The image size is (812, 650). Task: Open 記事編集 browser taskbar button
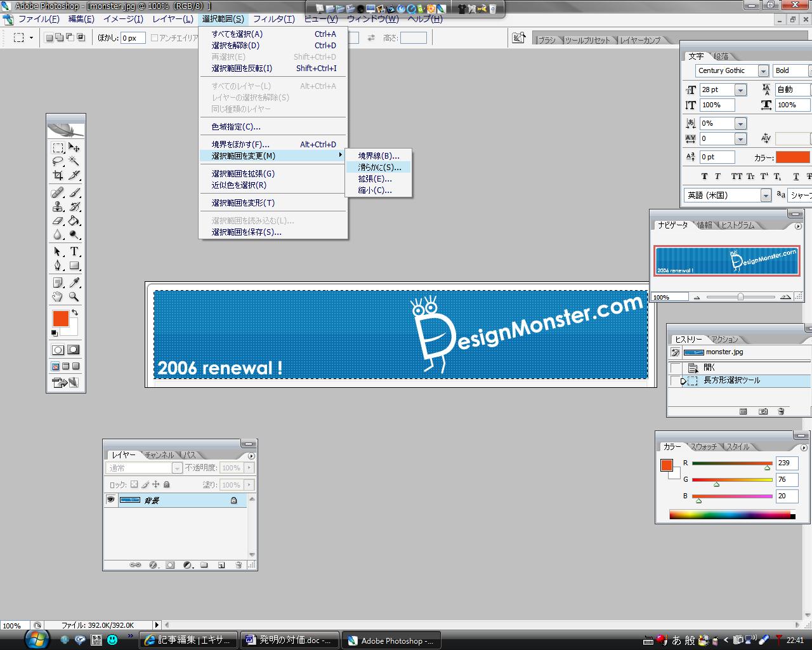pyautogui.click(x=188, y=640)
